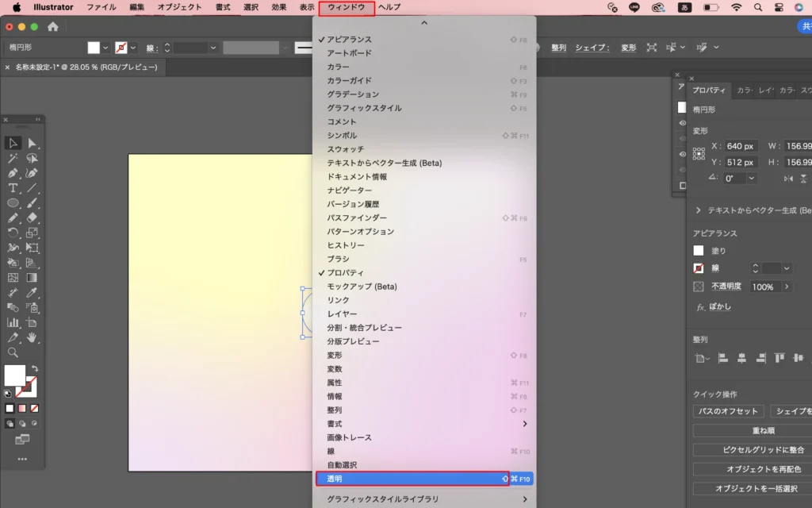The width and height of the screenshot is (812, 508).
Task: Click the オブジェクトを再配色 button
Action: [752, 469]
